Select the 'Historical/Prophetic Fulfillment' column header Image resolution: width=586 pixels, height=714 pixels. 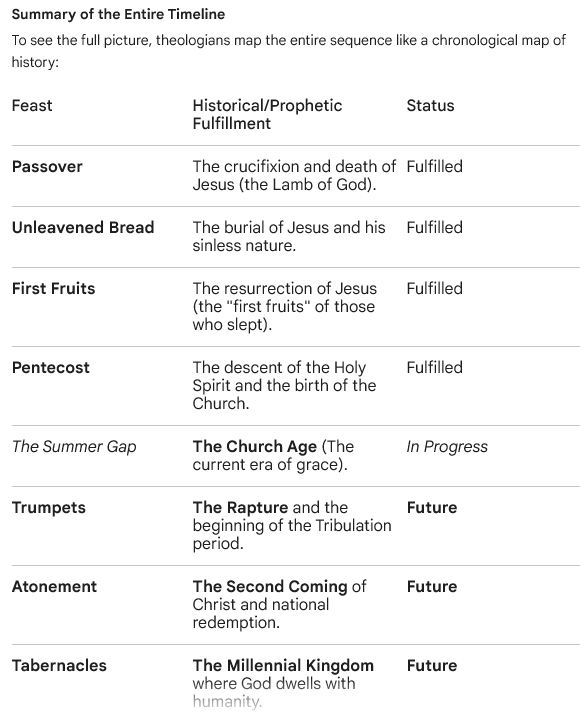point(267,114)
